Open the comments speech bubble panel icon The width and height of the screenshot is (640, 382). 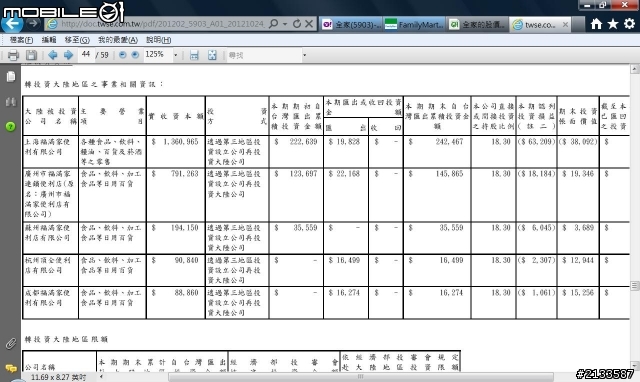[11, 368]
